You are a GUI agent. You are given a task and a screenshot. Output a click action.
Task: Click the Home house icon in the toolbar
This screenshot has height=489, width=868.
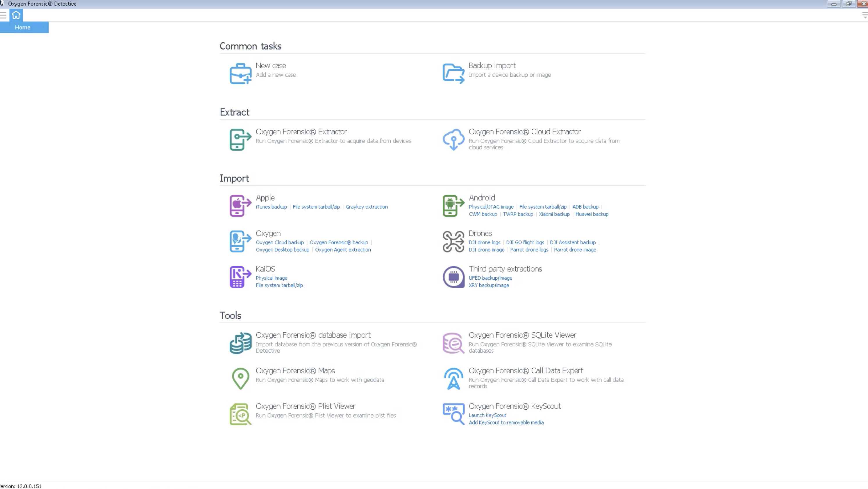tap(16, 15)
